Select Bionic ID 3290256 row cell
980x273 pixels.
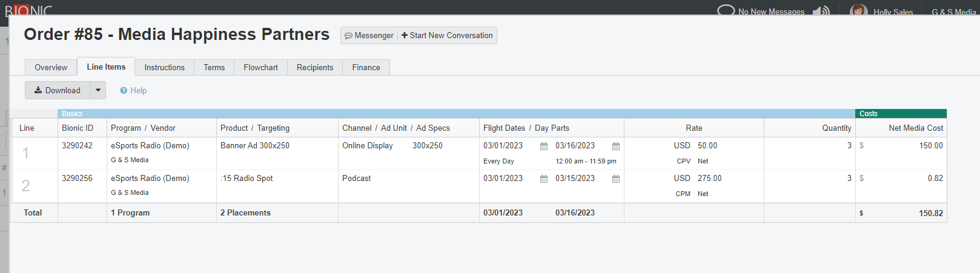pyautogui.click(x=78, y=179)
